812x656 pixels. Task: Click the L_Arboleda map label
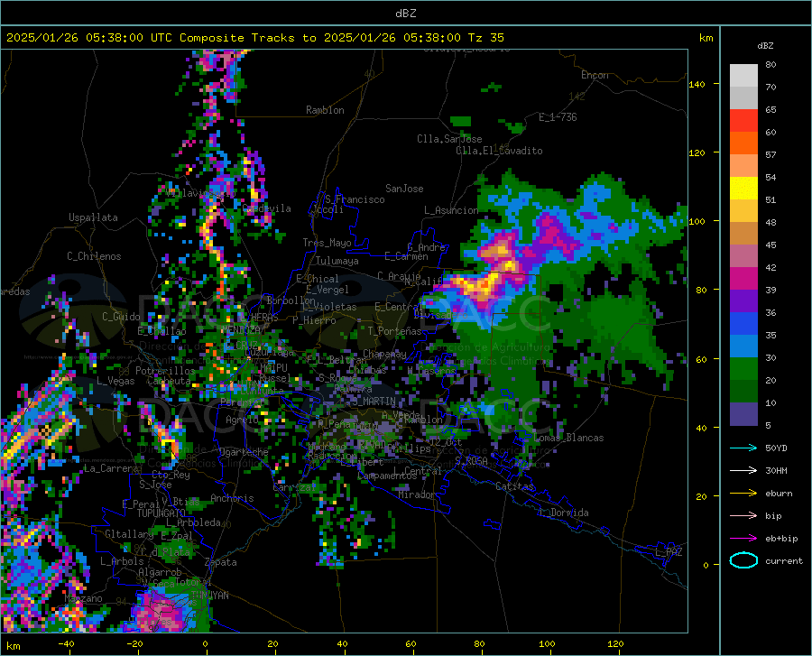click(x=194, y=522)
